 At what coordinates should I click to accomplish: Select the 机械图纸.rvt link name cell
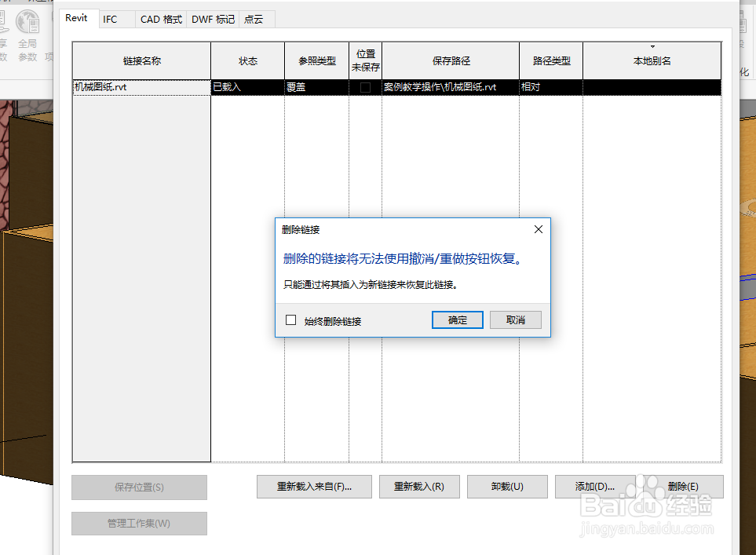pos(142,87)
